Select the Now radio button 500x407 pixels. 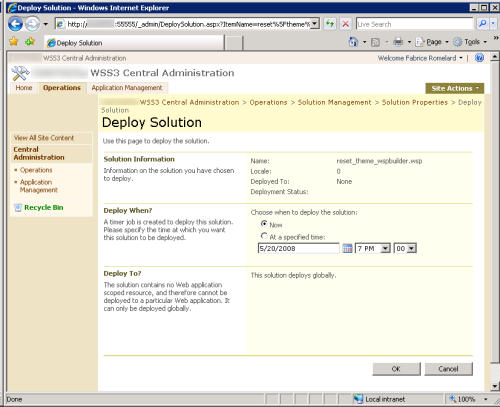264,223
